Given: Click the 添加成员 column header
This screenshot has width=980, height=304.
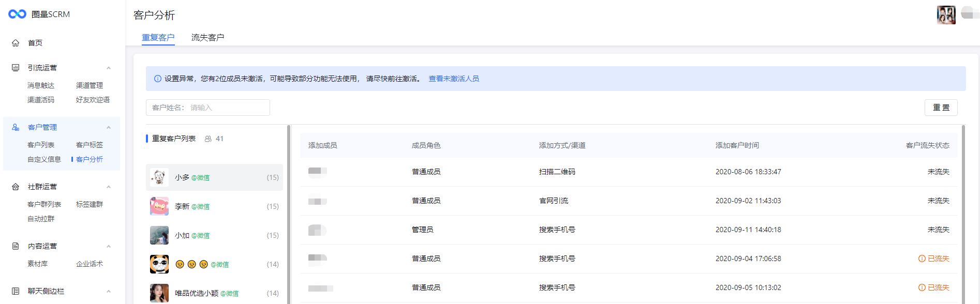Looking at the screenshot, I should point(323,145).
